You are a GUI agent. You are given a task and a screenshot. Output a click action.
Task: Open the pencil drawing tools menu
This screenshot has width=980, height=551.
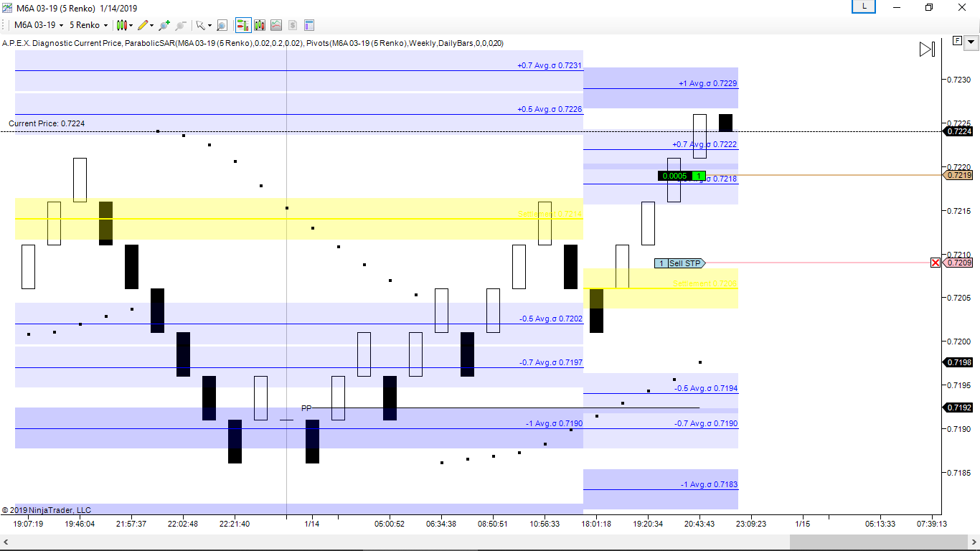[x=145, y=25]
